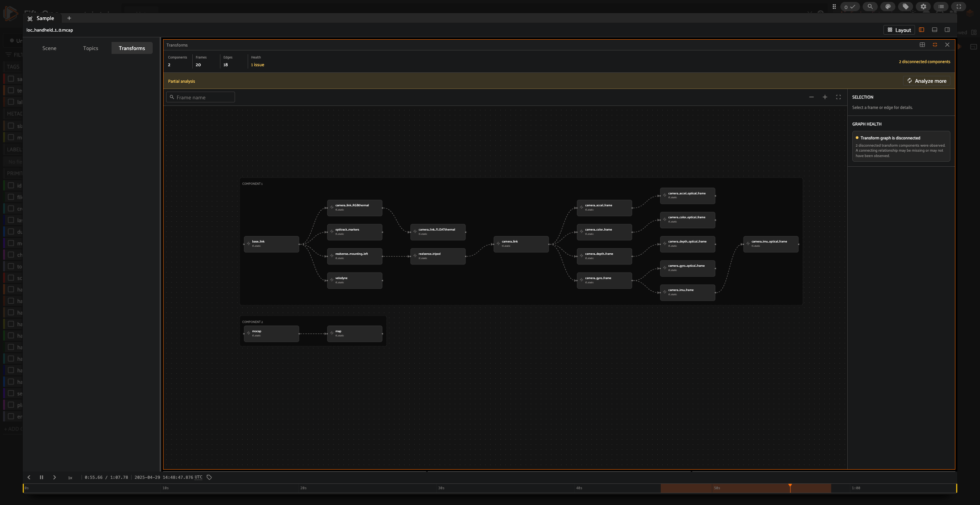
Task: Click the Layout button
Action: [x=899, y=30]
